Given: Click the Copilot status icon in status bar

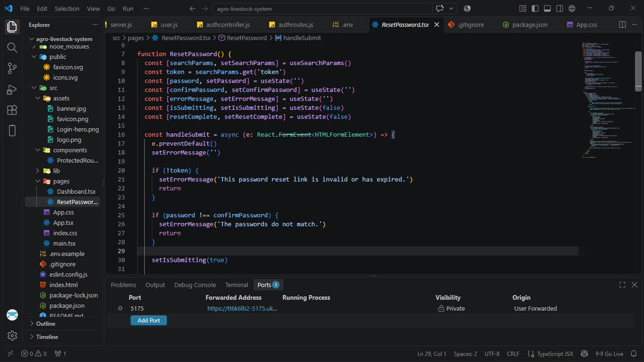Looking at the screenshot, I should [x=584, y=354].
